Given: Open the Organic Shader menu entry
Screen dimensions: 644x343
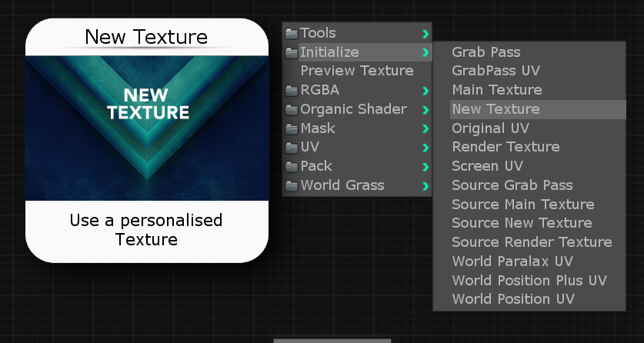Looking at the screenshot, I should [x=357, y=109].
